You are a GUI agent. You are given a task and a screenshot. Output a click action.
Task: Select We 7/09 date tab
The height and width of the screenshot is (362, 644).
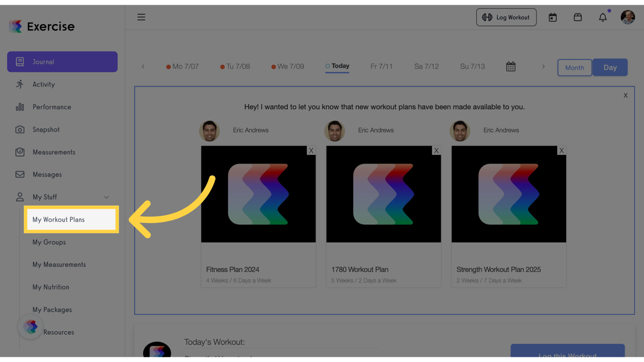(x=288, y=66)
